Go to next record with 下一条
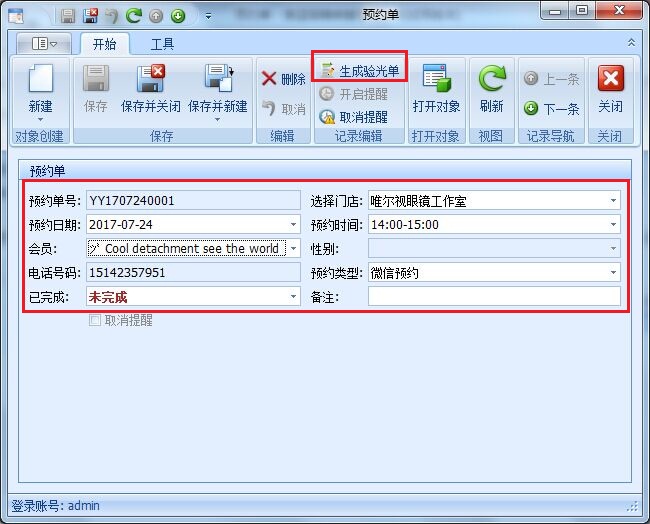Screen dimensions: 650x524 tap(551, 109)
